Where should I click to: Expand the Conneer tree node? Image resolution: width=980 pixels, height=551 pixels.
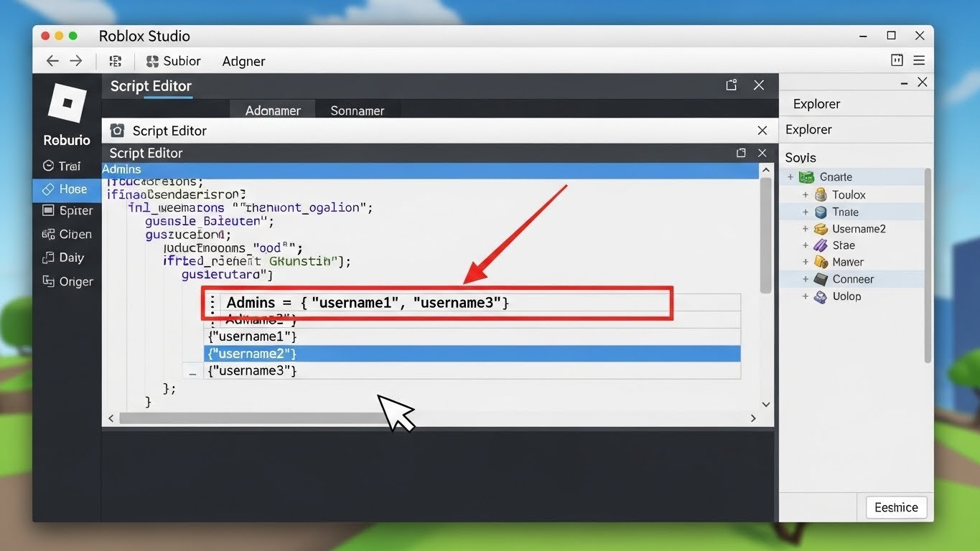click(806, 279)
